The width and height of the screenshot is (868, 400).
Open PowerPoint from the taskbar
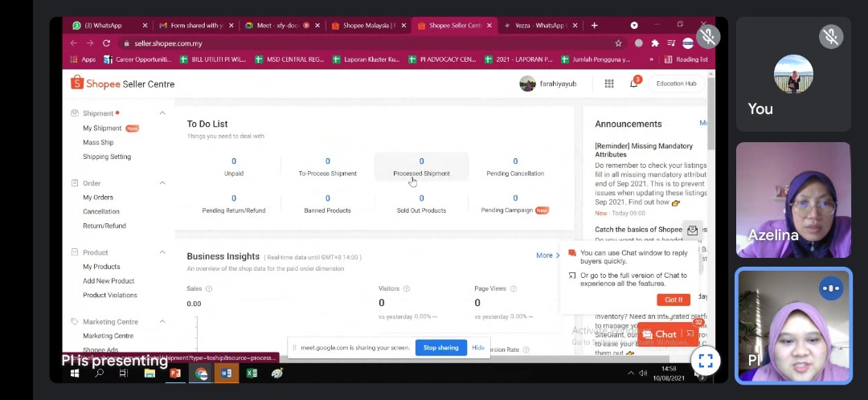tap(175, 373)
